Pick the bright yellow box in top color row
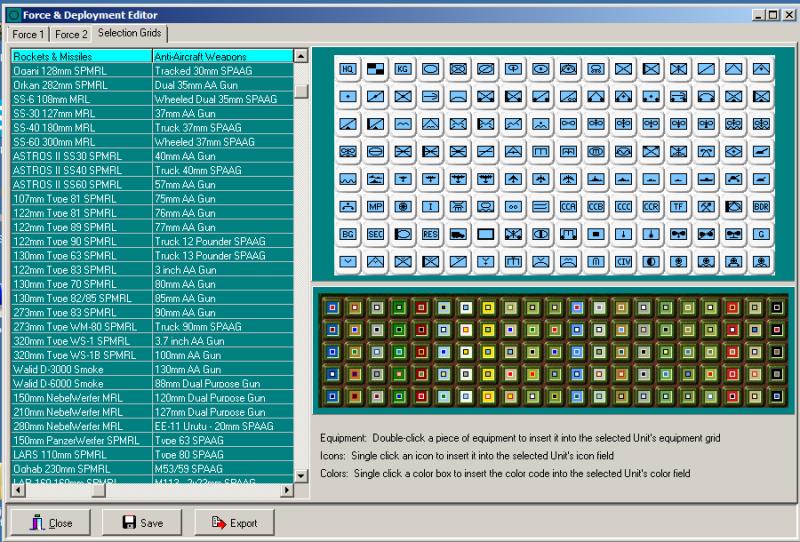Screen dimensions: 800x542 [488, 308]
